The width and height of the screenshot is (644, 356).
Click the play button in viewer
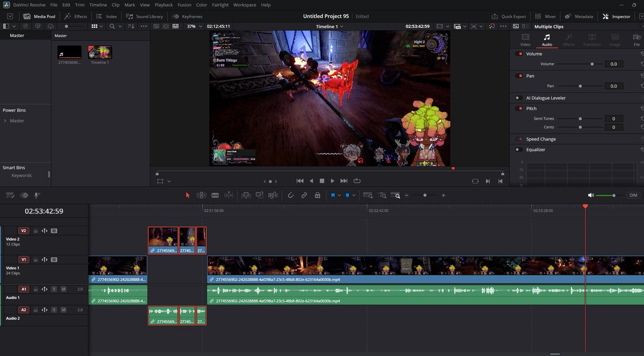pos(333,181)
